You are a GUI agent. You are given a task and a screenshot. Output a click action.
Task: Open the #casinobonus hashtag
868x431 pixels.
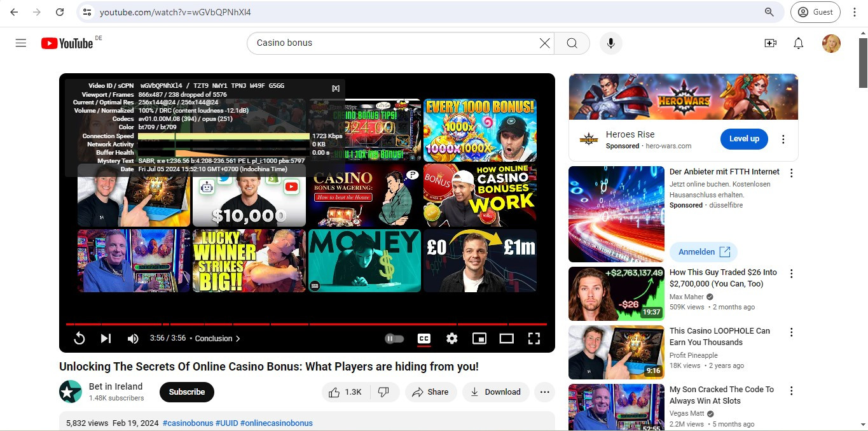[188, 423]
